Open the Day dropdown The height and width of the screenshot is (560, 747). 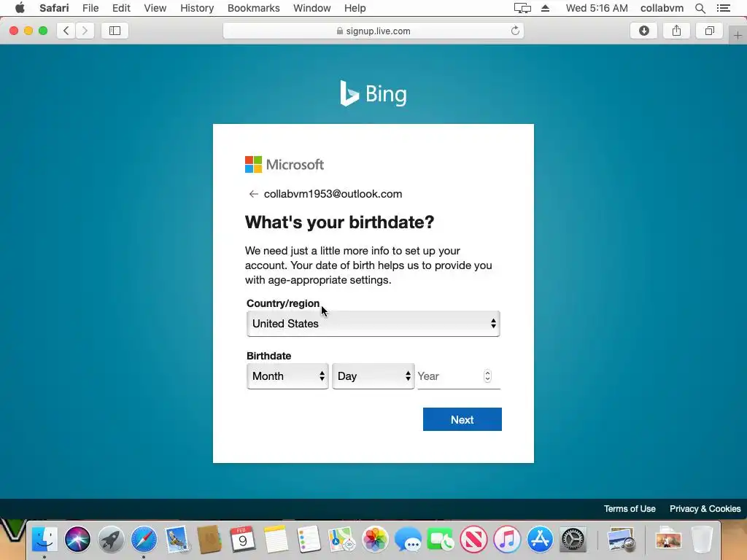(373, 376)
